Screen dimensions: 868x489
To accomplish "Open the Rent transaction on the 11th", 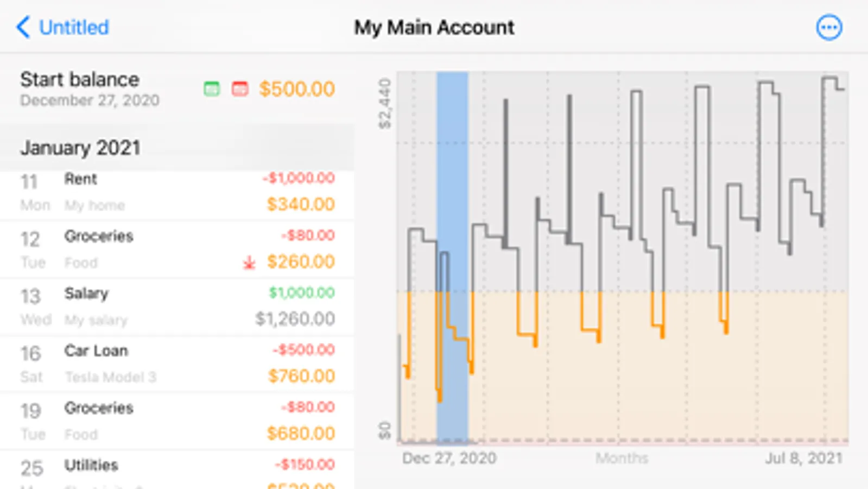I will pyautogui.click(x=177, y=192).
